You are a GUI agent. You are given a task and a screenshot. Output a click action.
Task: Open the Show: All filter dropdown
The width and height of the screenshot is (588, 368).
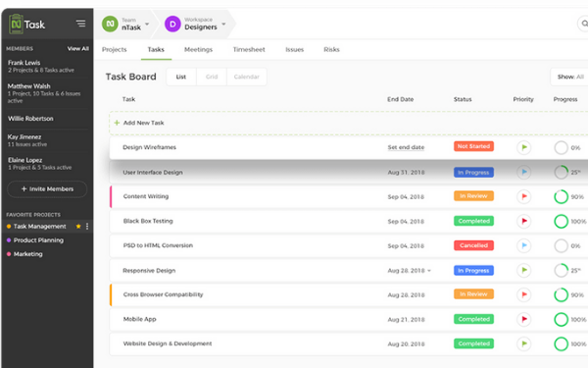coord(570,77)
